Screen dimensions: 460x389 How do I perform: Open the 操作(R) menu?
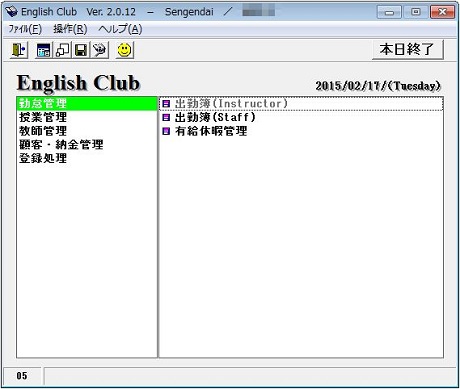click(70, 29)
